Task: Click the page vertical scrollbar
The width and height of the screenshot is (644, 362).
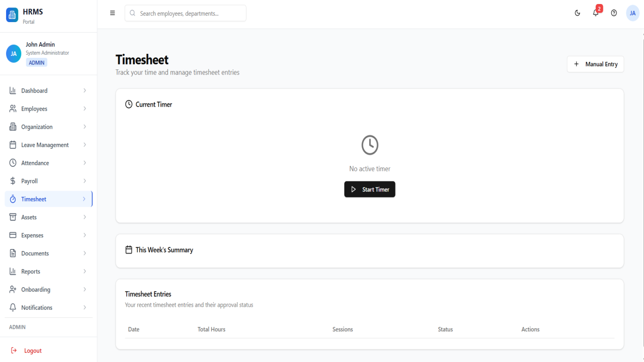Action: point(642,195)
